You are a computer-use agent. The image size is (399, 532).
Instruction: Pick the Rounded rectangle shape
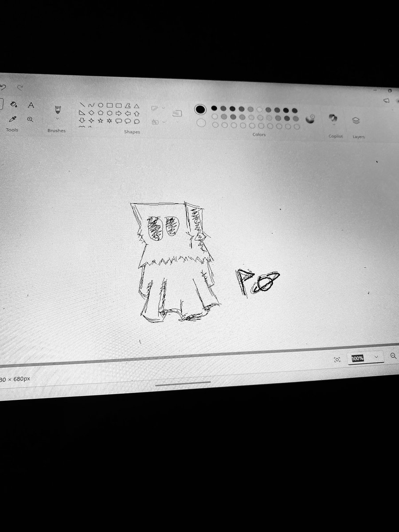click(119, 106)
